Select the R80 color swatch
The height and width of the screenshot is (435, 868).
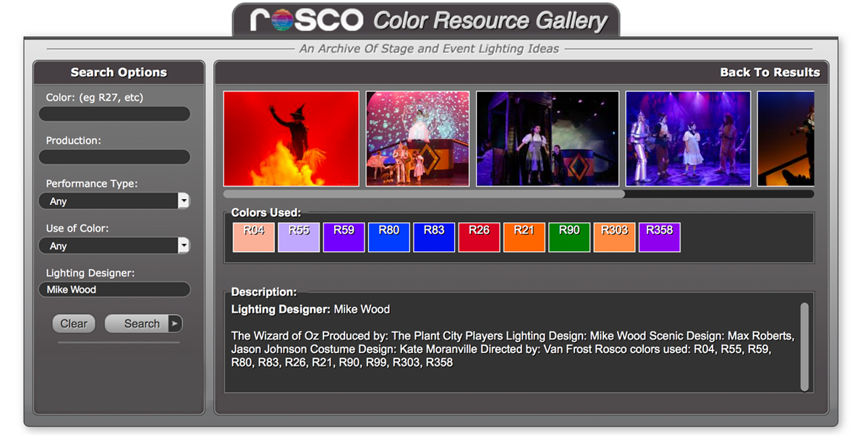pyautogui.click(x=389, y=237)
